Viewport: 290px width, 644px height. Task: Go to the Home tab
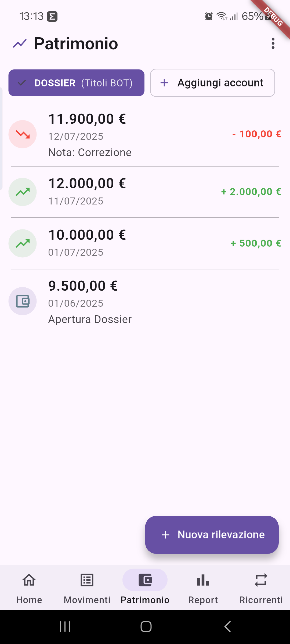click(29, 588)
